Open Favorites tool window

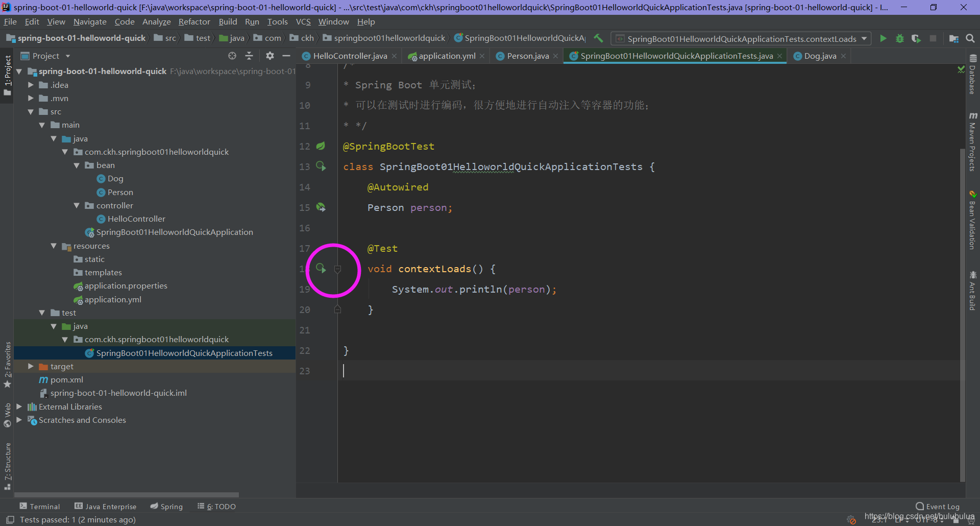7,365
